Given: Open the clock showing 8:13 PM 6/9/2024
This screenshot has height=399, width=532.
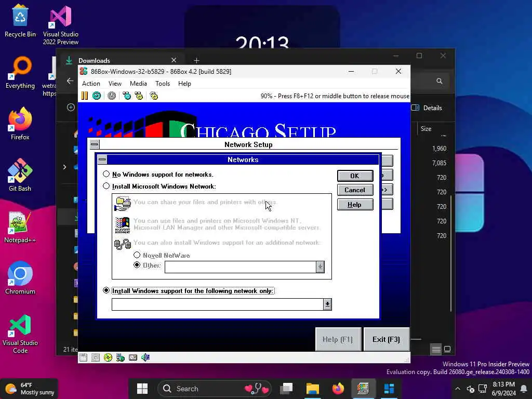Looking at the screenshot, I should [504, 389].
